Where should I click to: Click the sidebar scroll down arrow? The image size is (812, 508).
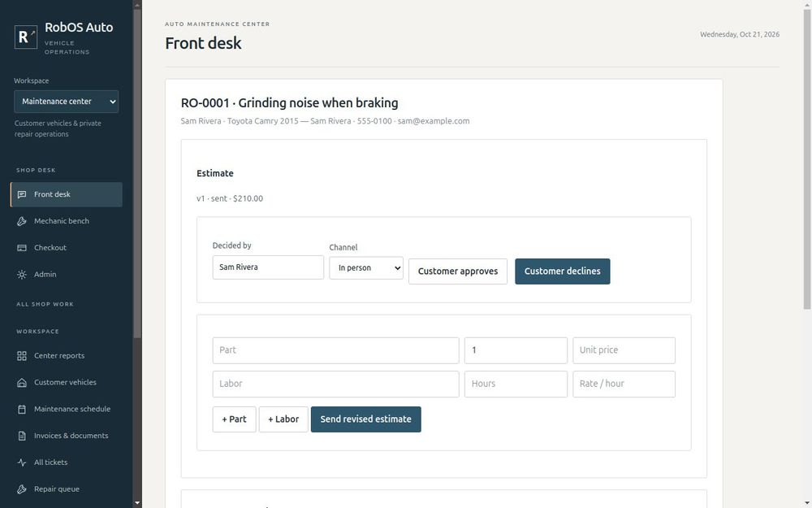point(137,503)
